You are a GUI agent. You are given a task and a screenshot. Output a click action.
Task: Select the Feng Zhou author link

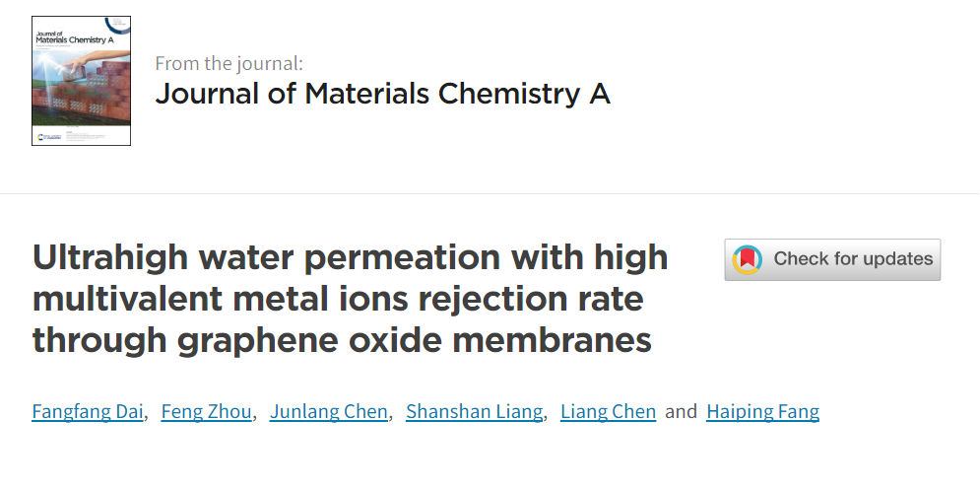click(207, 411)
